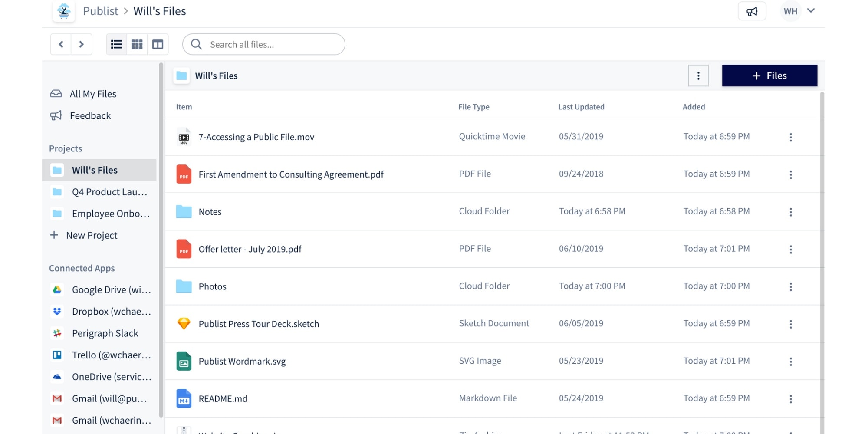868x434 pixels.
Task: Click the + Files button
Action: point(769,76)
